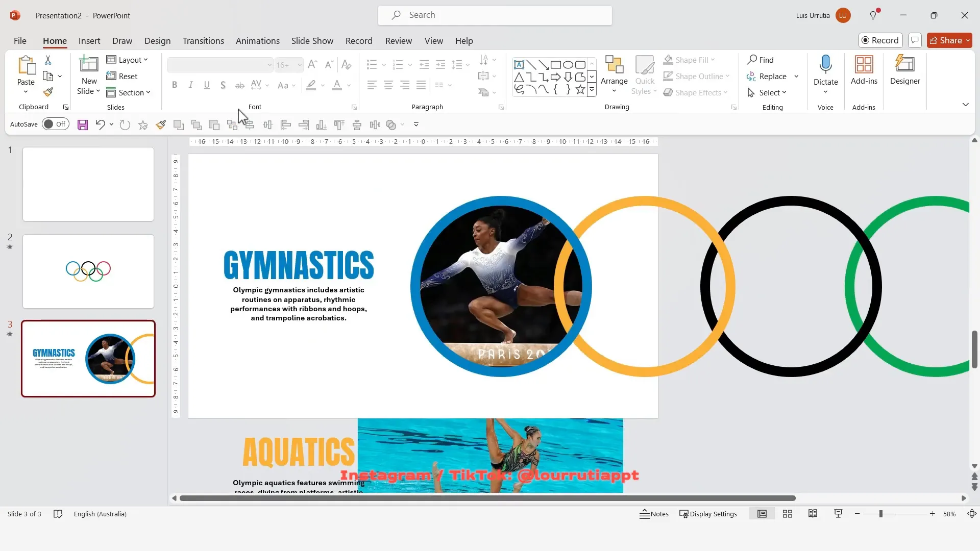Open the font size dropdown
Screen dimensions: 980x551
(x=300, y=65)
